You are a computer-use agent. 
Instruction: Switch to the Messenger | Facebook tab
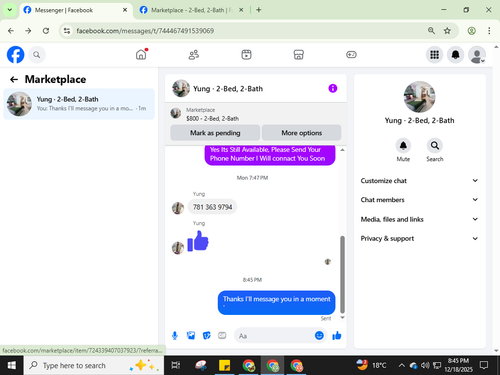[x=75, y=10]
